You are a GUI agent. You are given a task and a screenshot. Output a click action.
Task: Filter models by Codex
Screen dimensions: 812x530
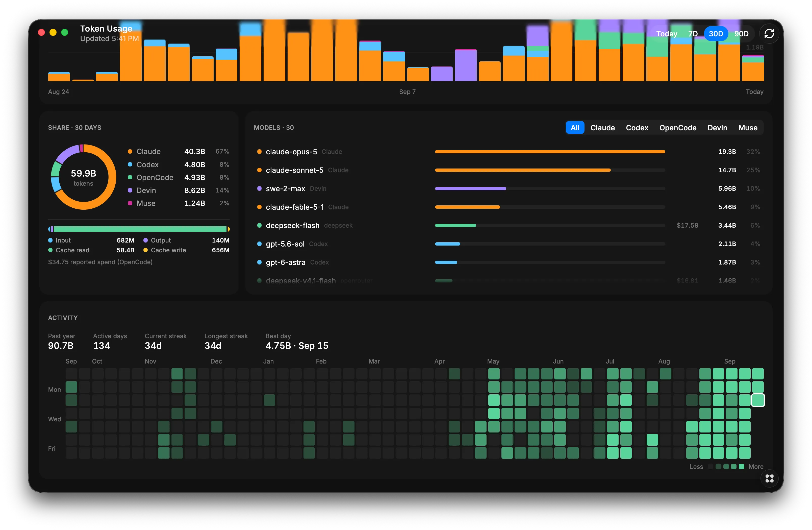click(637, 128)
